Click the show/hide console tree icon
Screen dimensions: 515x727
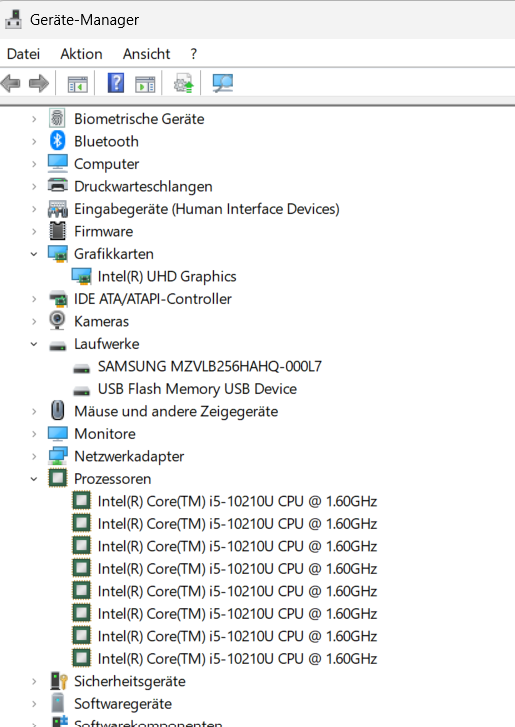pyautogui.click(x=77, y=84)
